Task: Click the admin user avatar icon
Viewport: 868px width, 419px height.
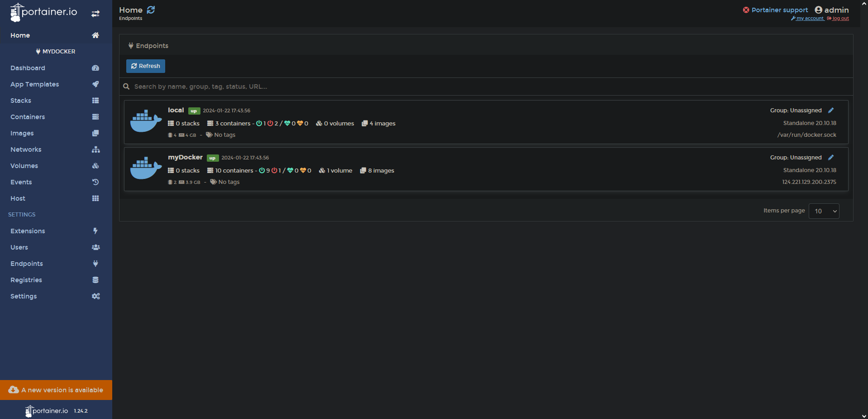Action: (x=818, y=10)
